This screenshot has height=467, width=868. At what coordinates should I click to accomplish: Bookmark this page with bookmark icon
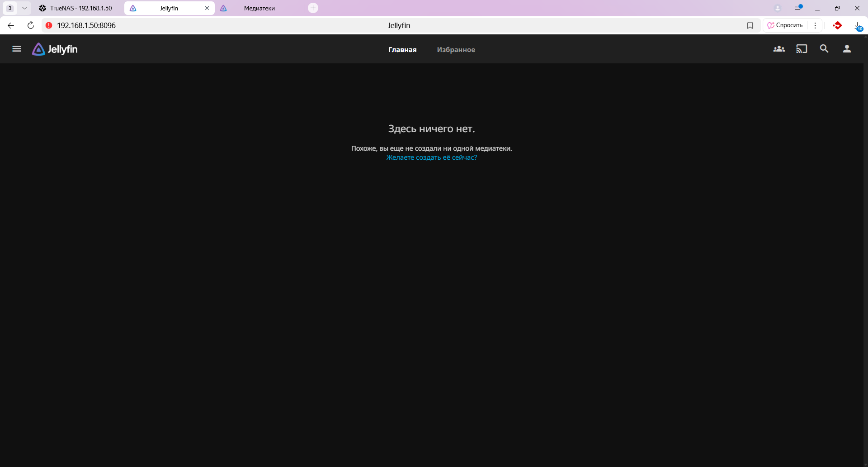[x=750, y=25]
